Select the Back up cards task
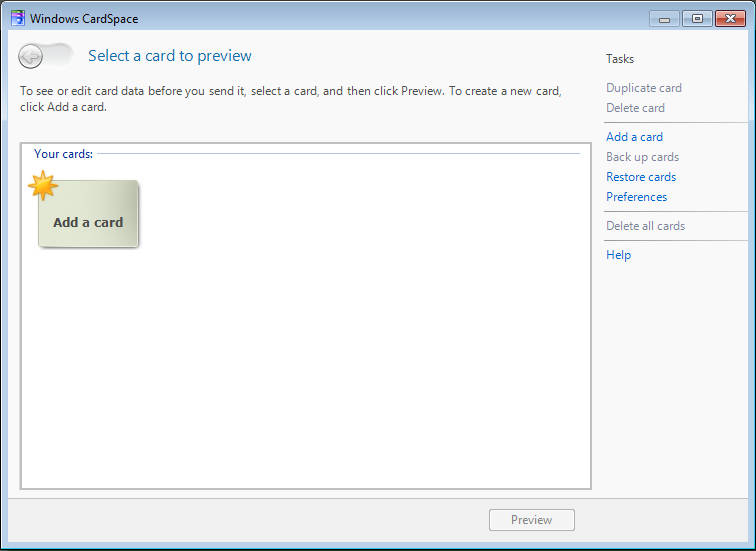The width and height of the screenshot is (756, 551). (x=642, y=157)
